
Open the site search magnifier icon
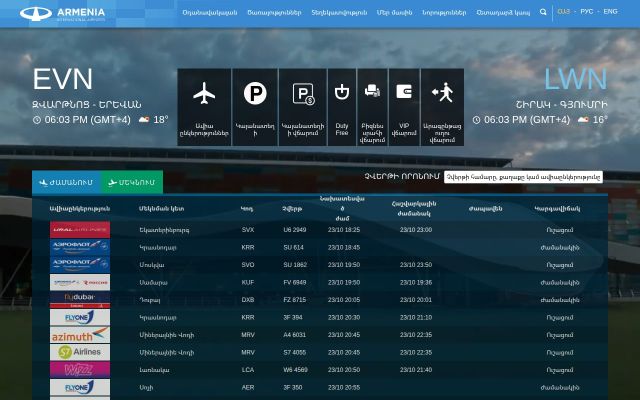[543, 12]
